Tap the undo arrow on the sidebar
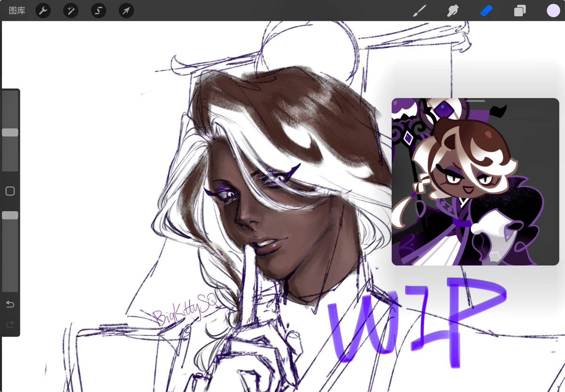 click(x=10, y=304)
